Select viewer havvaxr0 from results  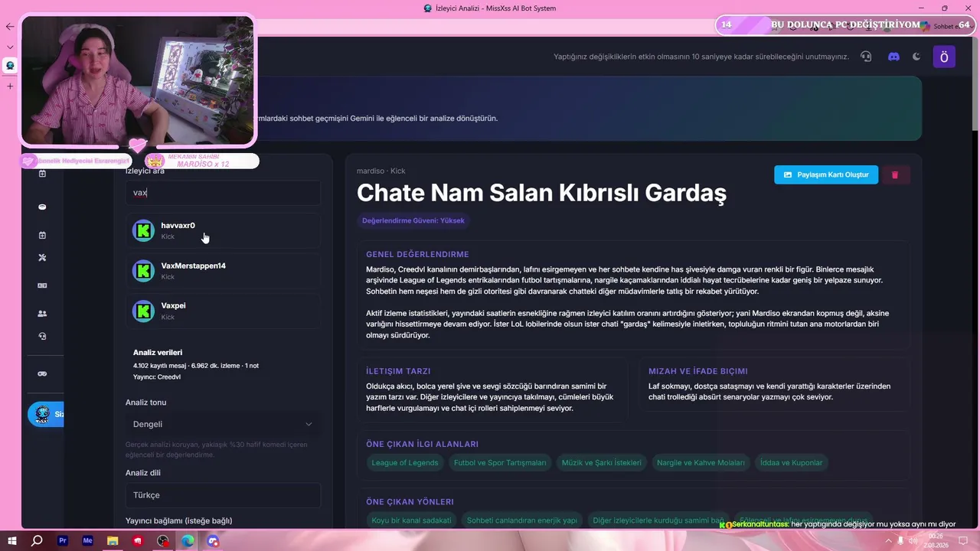pos(223,230)
